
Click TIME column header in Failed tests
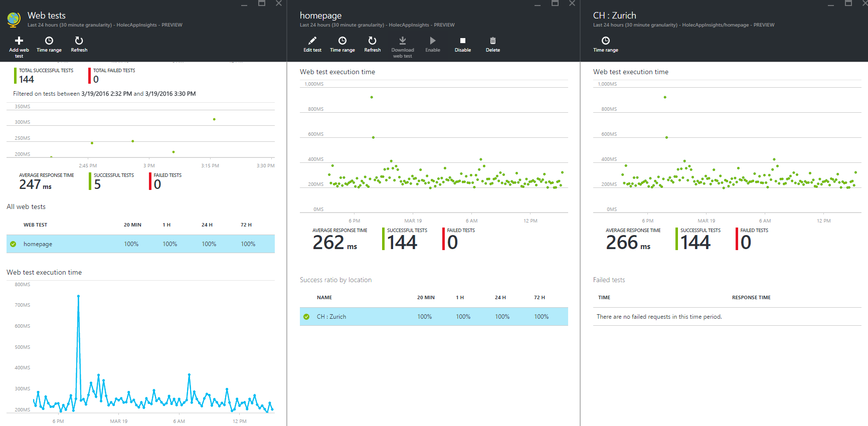[x=604, y=298]
